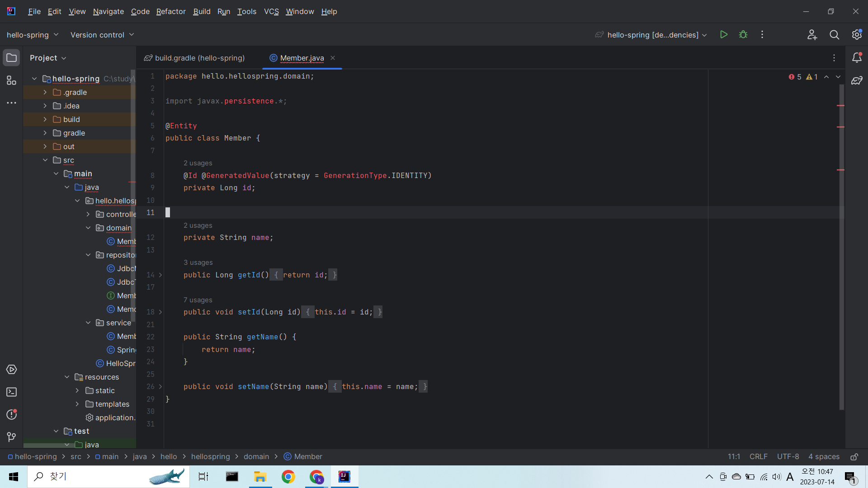Open IDE settings gear icon

(857, 35)
